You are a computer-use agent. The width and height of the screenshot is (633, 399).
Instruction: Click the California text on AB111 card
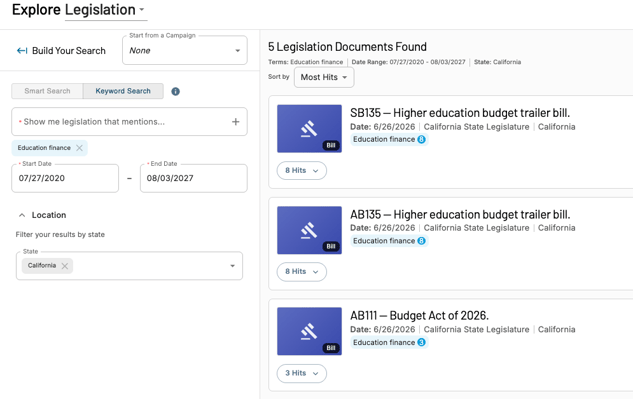556,329
